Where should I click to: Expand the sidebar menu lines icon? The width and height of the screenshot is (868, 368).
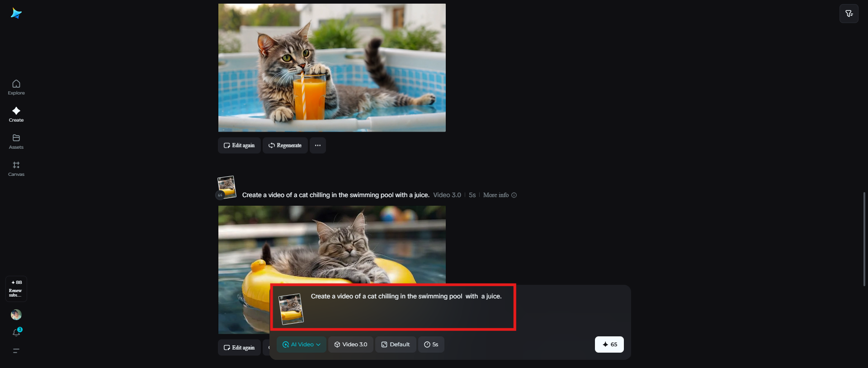tap(16, 351)
